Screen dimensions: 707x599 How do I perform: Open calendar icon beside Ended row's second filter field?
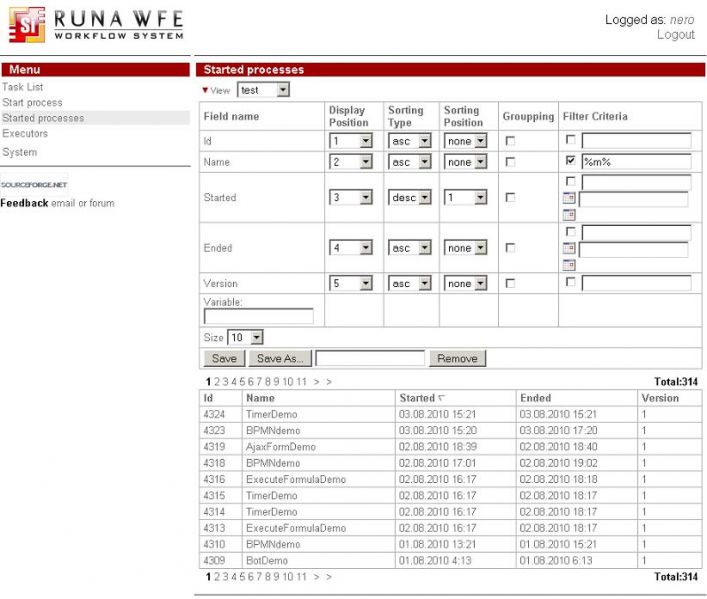click(569, 249)
